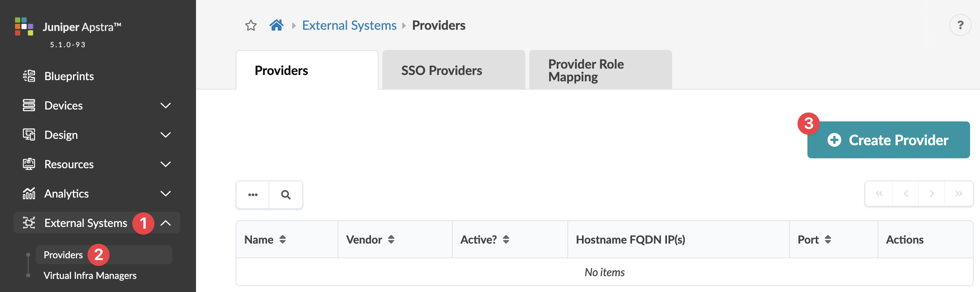Go to home via house icon
Screen dimensions: 980x292
(x=277, y=25)
